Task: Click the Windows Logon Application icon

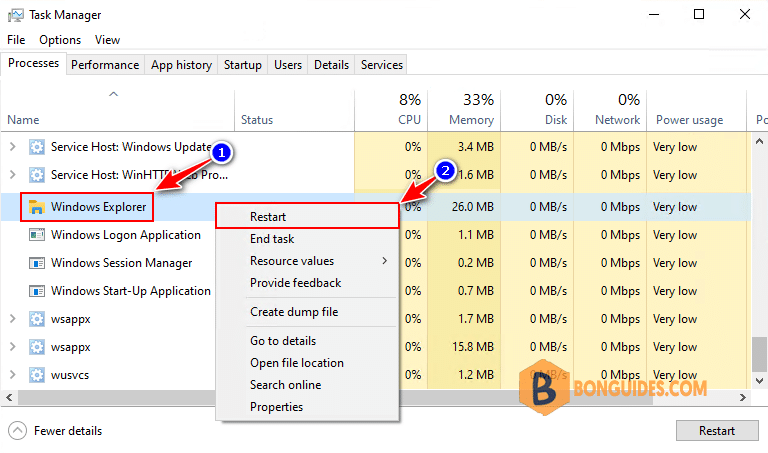Action: 37,235
